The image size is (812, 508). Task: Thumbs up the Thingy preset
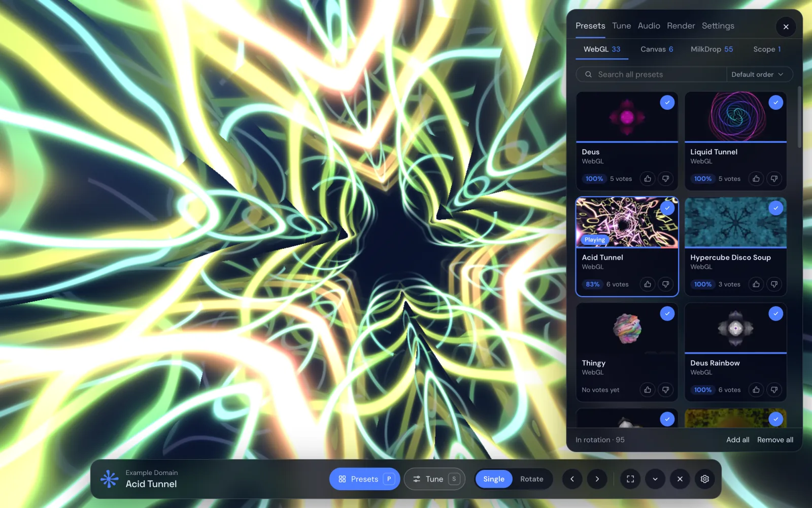coord(648,390)
